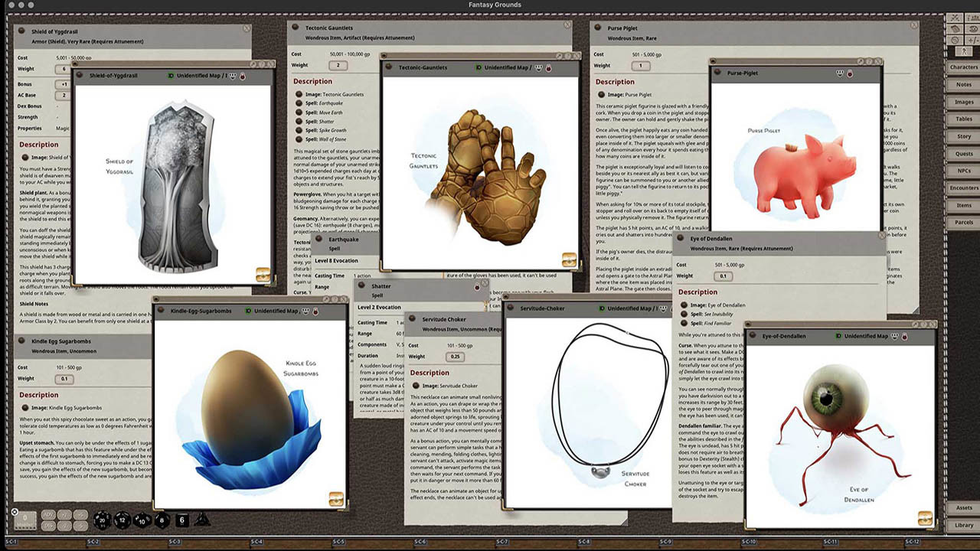
Task: Enable the ADV advantage roll modifier
Action: pyautogui.click(x=47, y=514)
